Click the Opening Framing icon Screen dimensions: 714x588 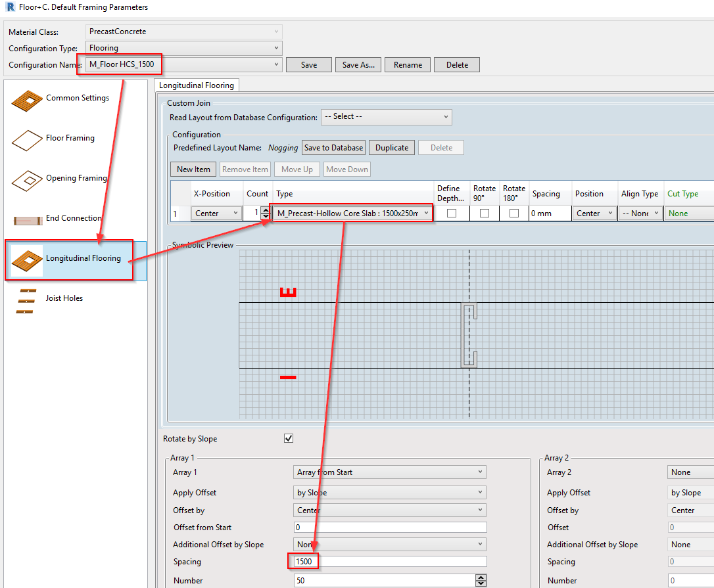(x=27, y=181)
